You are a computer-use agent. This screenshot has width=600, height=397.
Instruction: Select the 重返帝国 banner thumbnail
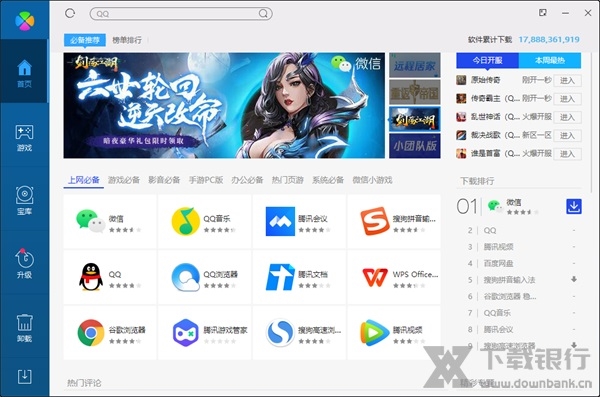415,92
